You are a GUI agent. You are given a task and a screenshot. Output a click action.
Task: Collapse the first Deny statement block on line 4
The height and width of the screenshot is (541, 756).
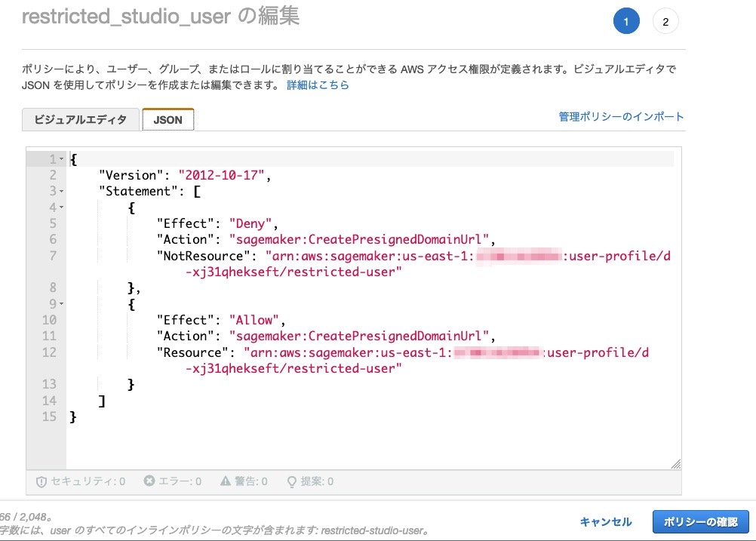coord(60,207)
